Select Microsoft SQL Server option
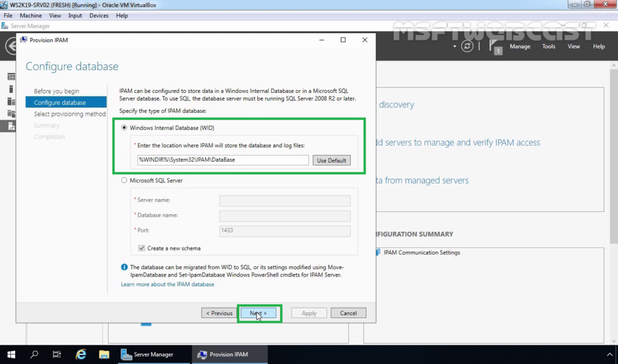Screen dimensions: 618x364 124,180
